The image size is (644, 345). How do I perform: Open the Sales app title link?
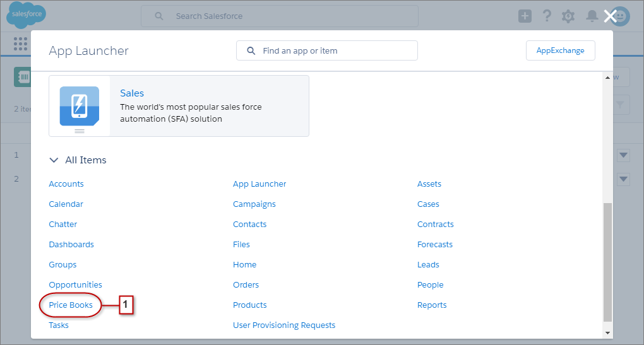[x=132, y=93]
